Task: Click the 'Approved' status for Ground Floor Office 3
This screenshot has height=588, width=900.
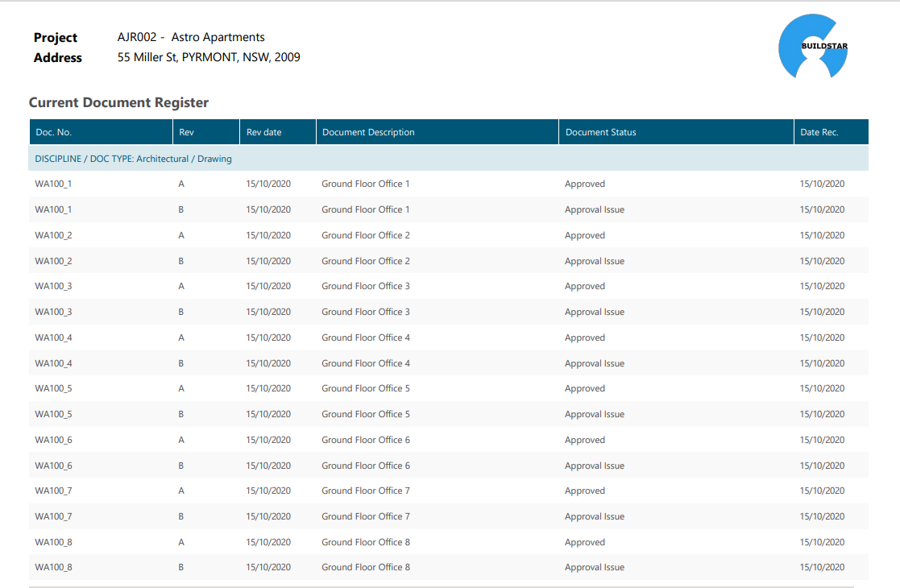Action: coord(585,287)
